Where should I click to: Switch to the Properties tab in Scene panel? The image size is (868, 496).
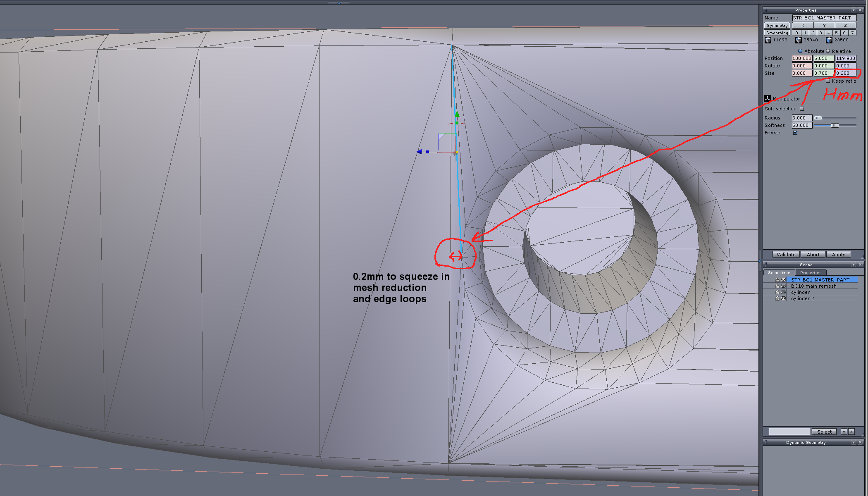(x=811, y=272)
